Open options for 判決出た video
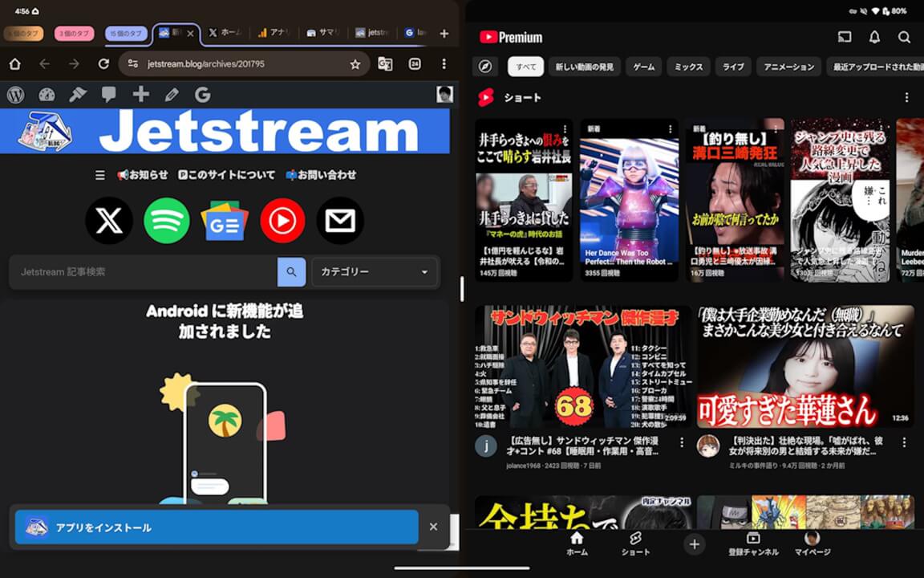Viewport: 924px width, 578px height. pos(904,442)
